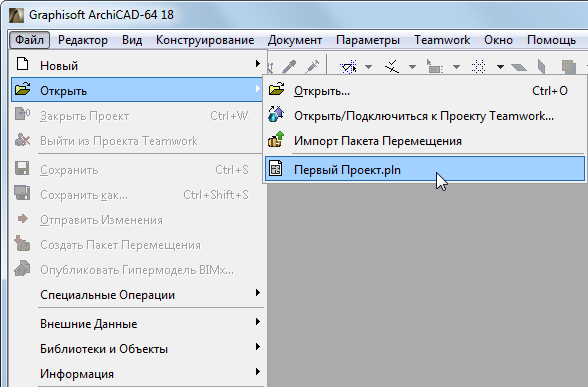588x387 pixels.
Task: Toggle the Guide Lines snap icon
Action: [x=348, y=67]
